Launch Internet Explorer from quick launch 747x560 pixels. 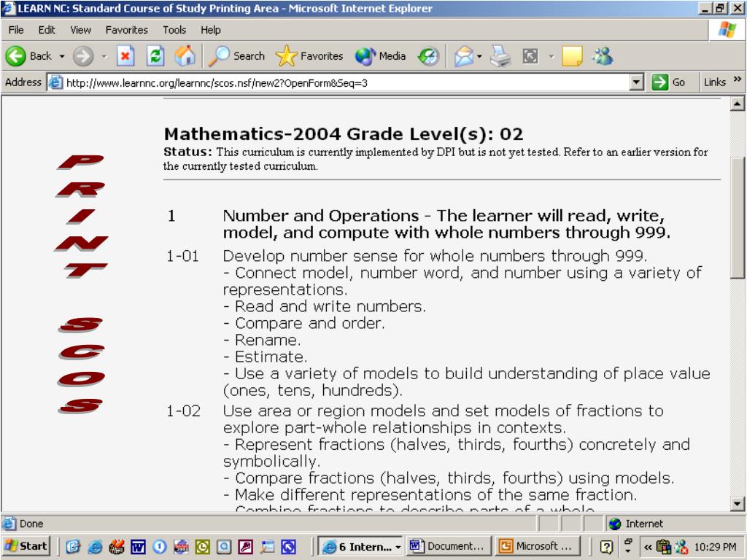95,547
